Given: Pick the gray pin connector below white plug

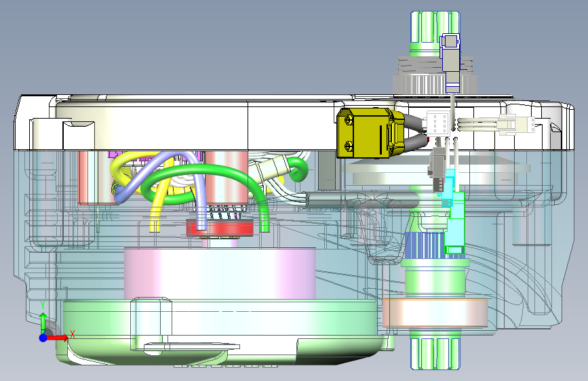Looking at the screenshot, I should (x=437, y=169).
